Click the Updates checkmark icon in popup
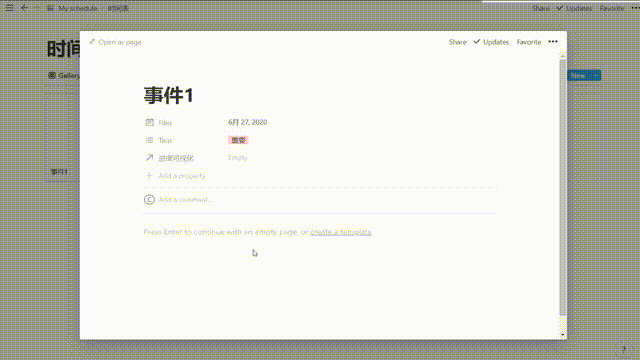 click(476, 42)
